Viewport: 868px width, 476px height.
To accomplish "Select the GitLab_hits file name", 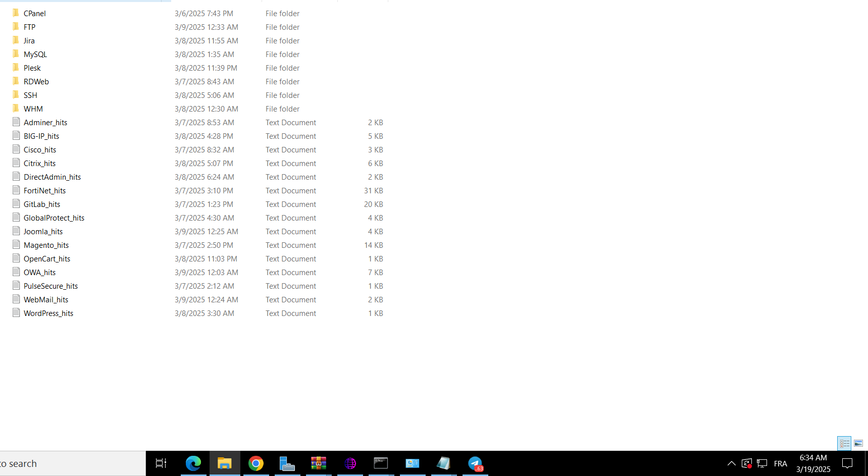I will coord(42,204).
